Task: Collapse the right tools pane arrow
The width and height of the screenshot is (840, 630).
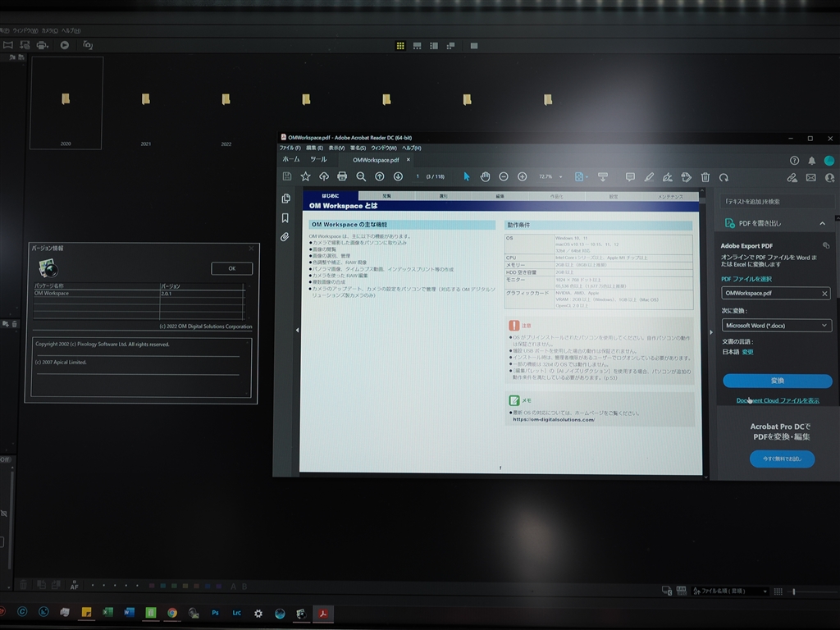Action: [x=711, y=332]
